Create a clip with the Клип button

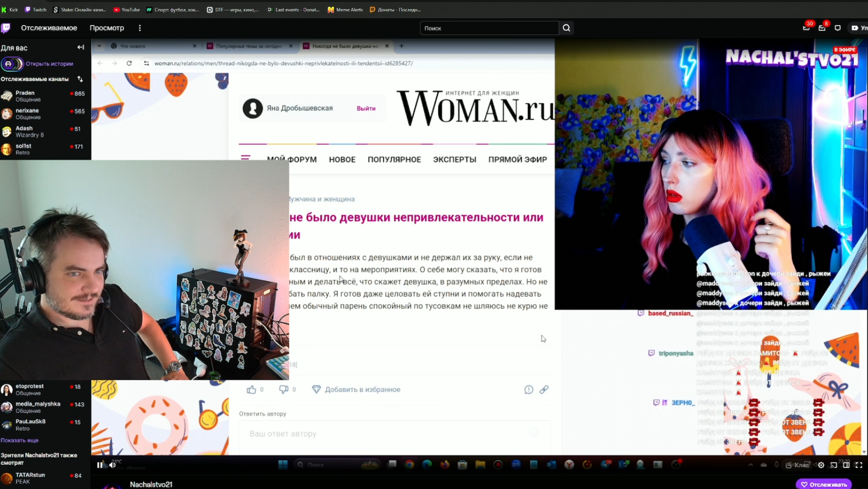pos(797,465)
